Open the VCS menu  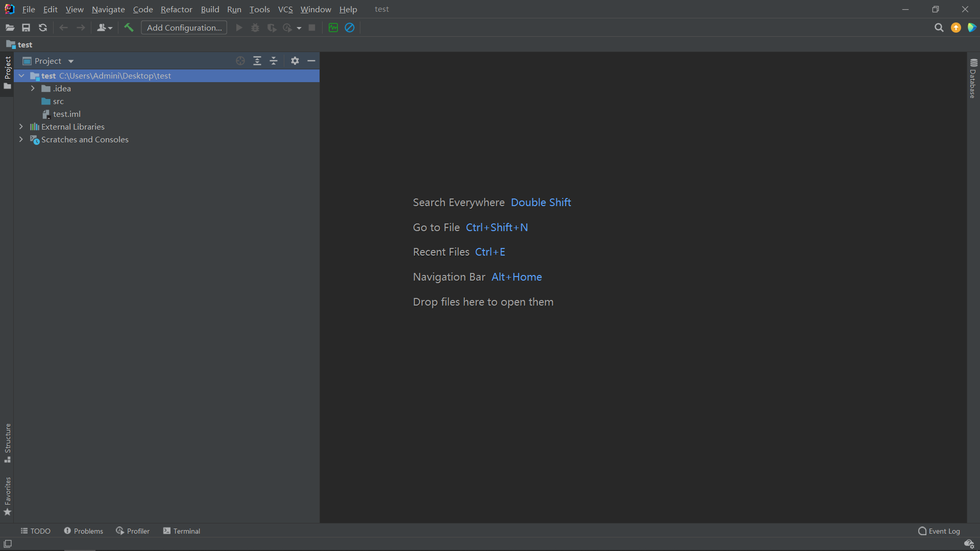click(285, 9)
